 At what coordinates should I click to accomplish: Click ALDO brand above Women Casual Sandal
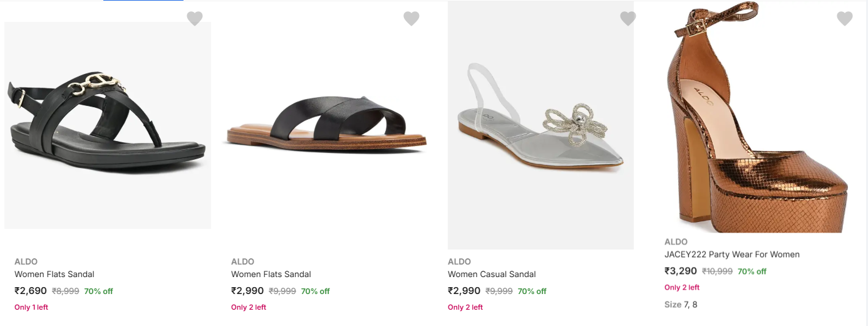pyautogui.click(x=459, y=262)
